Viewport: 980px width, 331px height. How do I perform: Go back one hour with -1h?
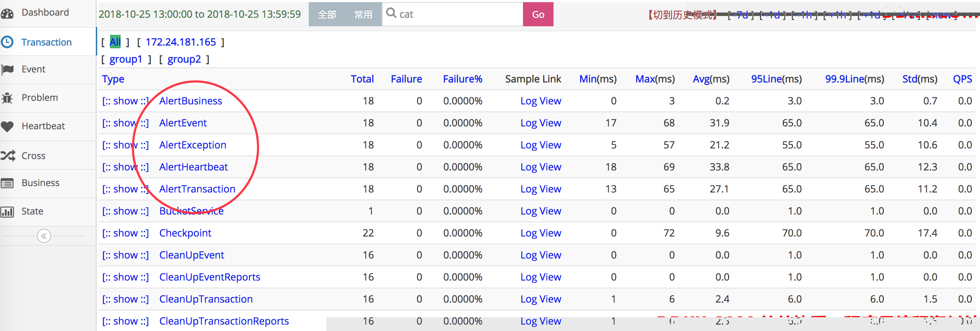[x=805, y=15]
